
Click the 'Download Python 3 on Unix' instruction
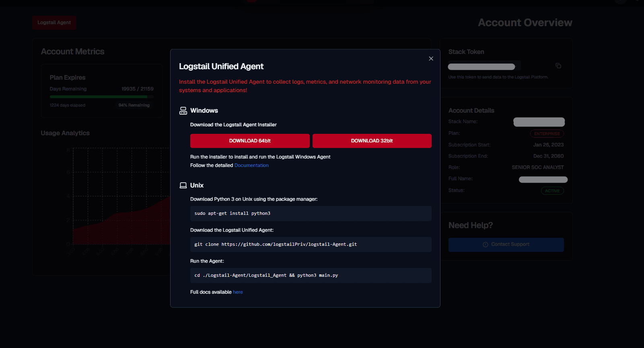(x=254, y=199)
